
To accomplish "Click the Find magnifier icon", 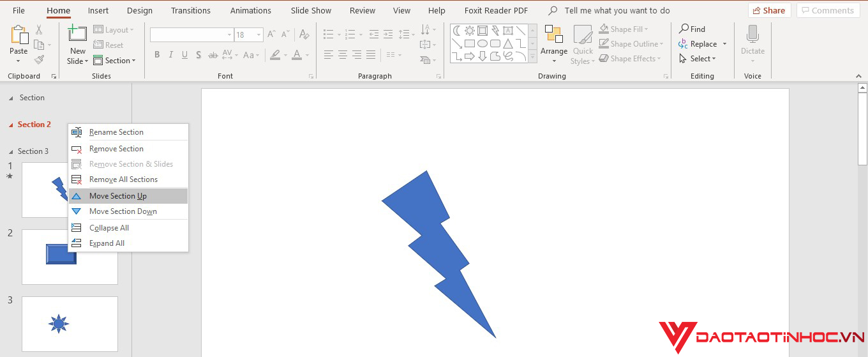I will [684, 29].
